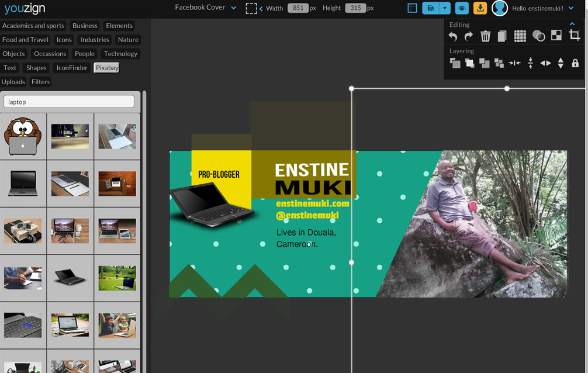Select the enstinemuki.com text on canvas
Screen dimensions: 588x373
click(x=312, y=203)
